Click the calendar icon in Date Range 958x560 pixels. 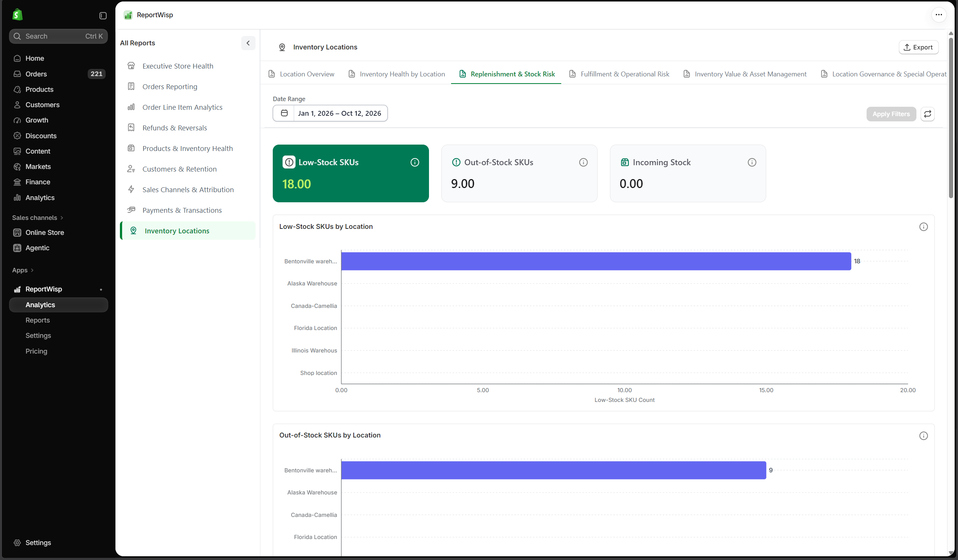coord(284,113)
